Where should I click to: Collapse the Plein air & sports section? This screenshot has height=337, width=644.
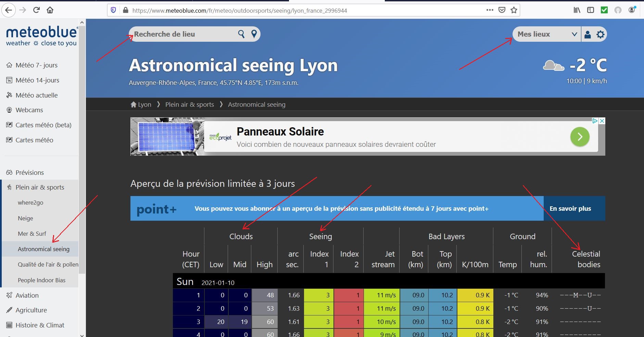point(40,187)
